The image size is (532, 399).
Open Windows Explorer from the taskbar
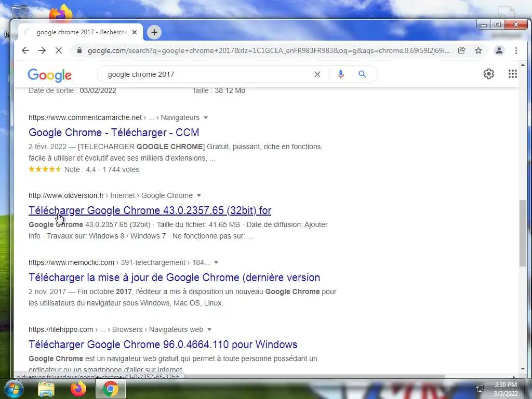pyautogui.click(x=46, y=389)
